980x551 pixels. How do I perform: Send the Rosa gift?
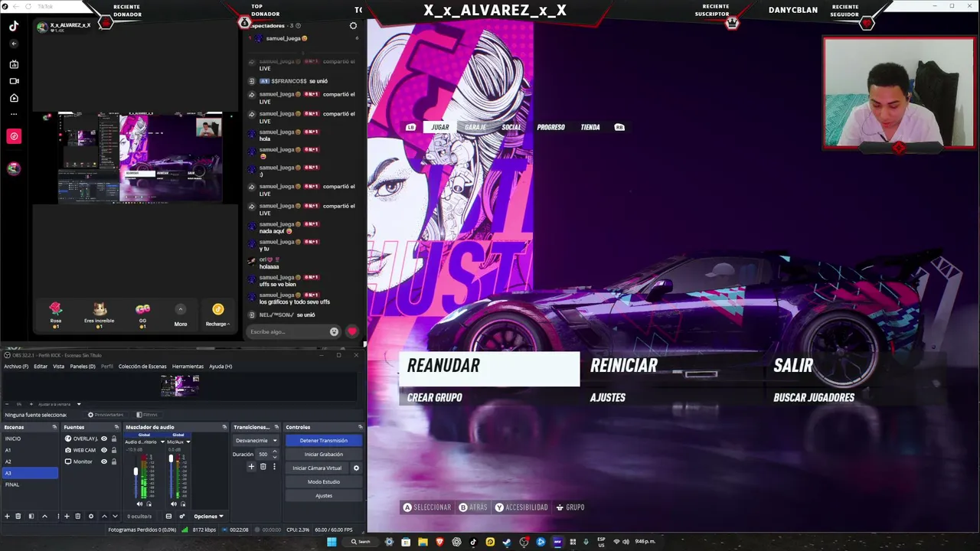pyautogui.click(x=55, y=314)
